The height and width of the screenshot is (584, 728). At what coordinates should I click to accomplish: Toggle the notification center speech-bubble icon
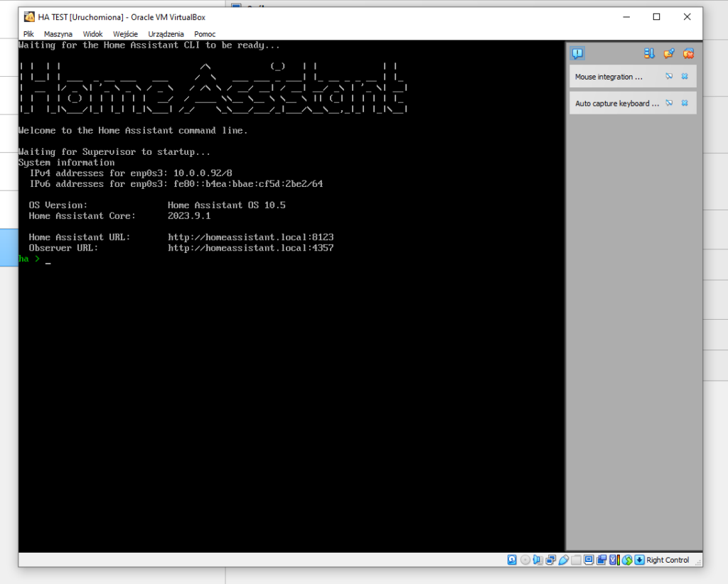tap(577, 53)
